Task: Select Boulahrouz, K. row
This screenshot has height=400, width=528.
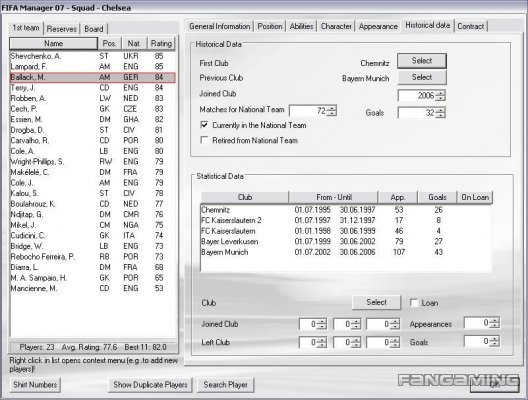Action: click(93, 204)
